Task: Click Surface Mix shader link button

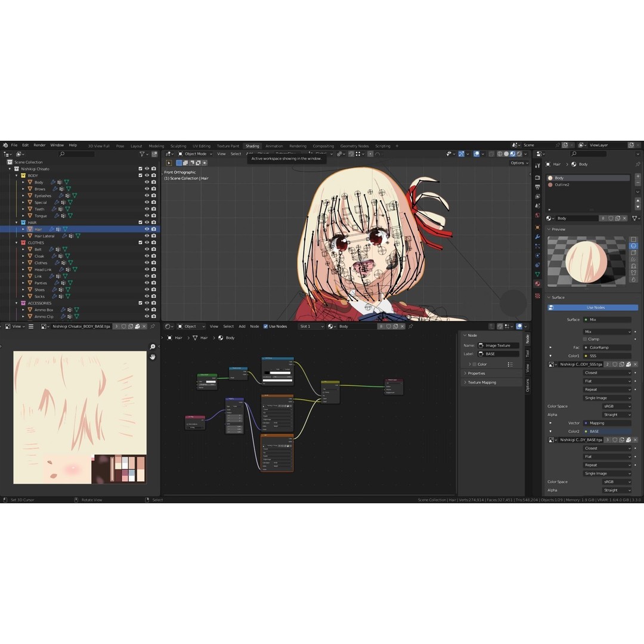Action: tap(607, 320)
